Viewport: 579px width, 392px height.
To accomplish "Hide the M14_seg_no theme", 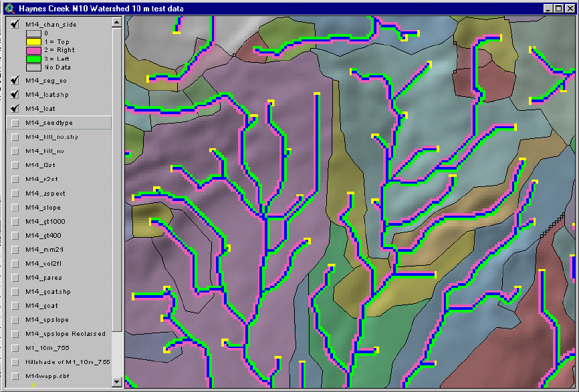I will click(15, 80).
